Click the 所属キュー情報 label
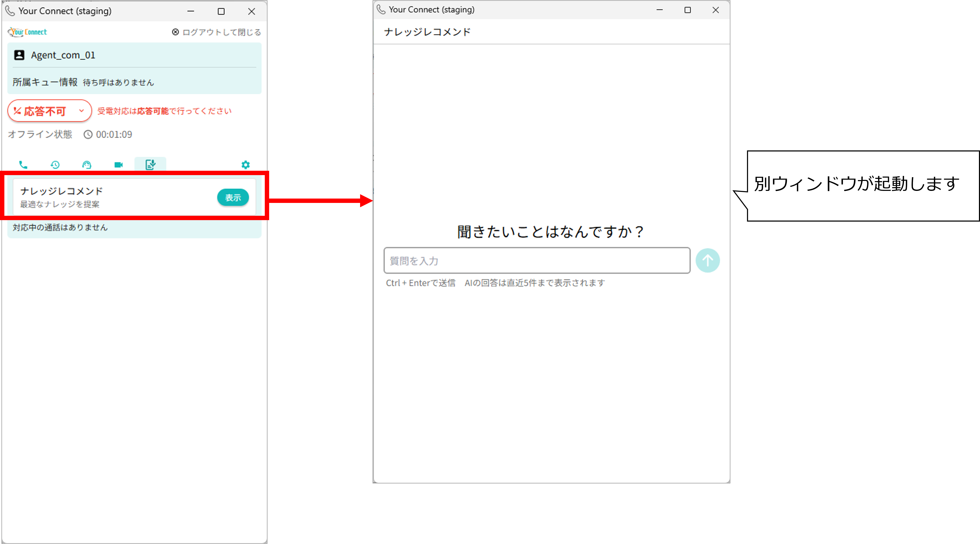The height and width of the screenshot is (544, 980). tap(45, 82)
